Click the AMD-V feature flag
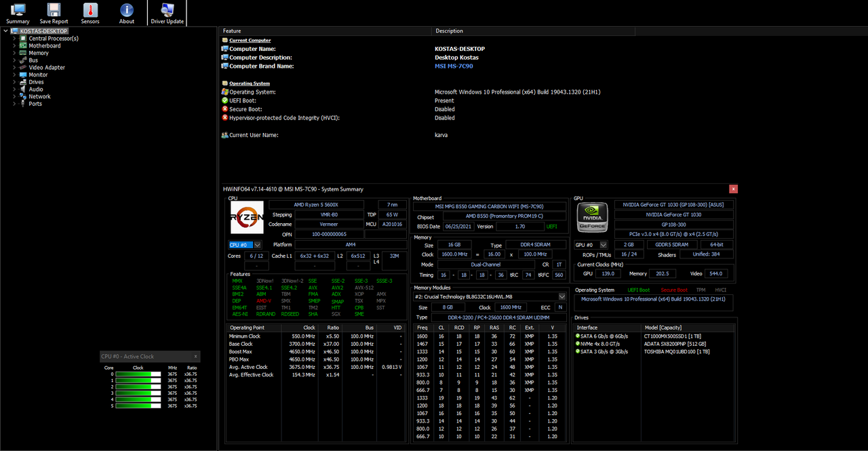The height and width of the screenshot is (451, 868). coord(264,300)
